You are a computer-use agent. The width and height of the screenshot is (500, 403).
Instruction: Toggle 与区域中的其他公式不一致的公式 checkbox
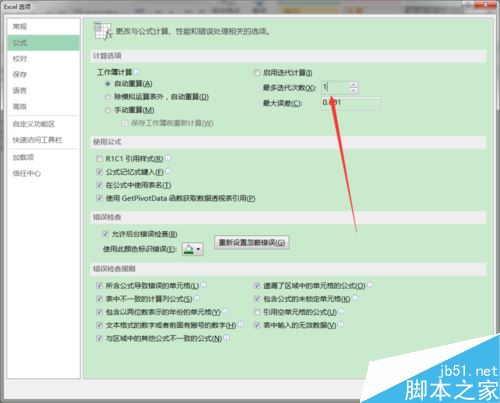(99, 338)
